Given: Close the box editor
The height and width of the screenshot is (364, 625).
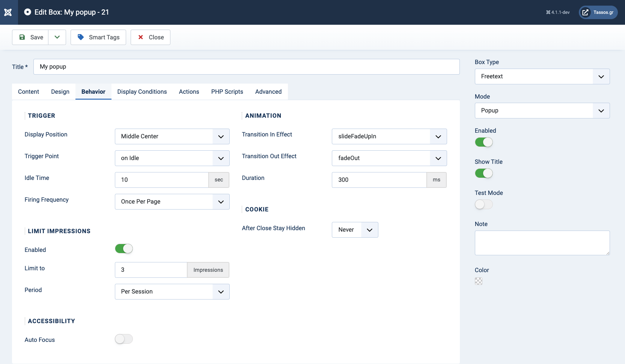Looking at the screenshot, I should point(151,37).
